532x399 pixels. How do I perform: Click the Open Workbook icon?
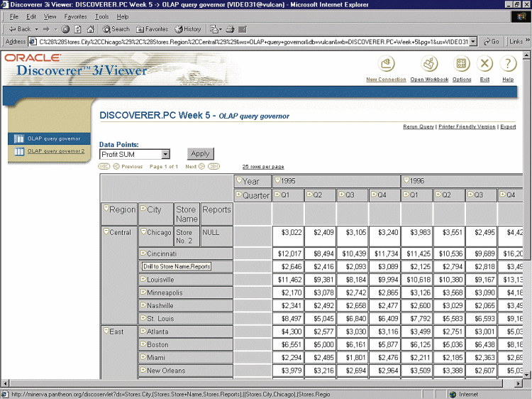click(x=429, y=64)
